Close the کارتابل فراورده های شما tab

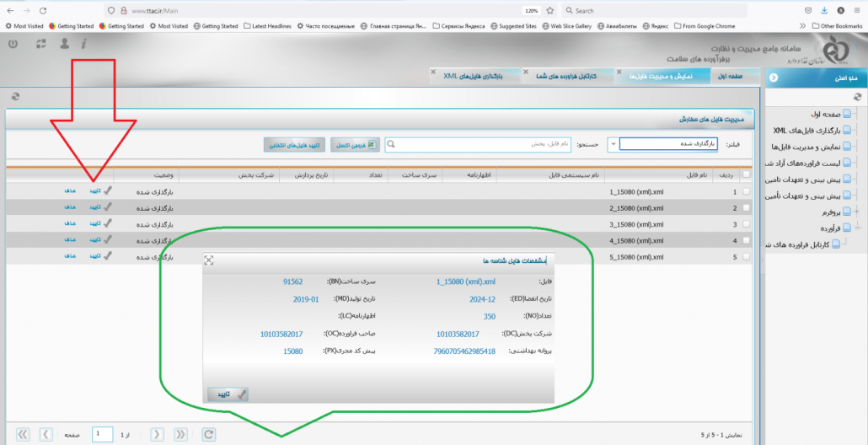coord(525,72)
